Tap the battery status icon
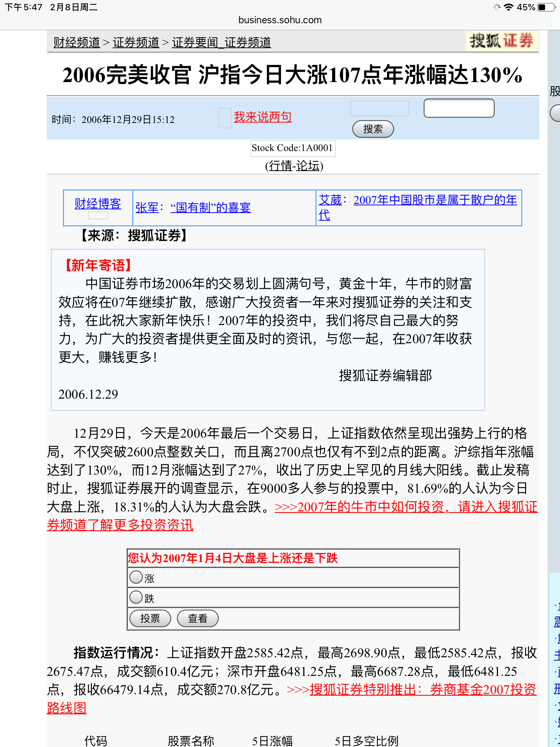The image size is (560, 747). [x=546, y=7]
